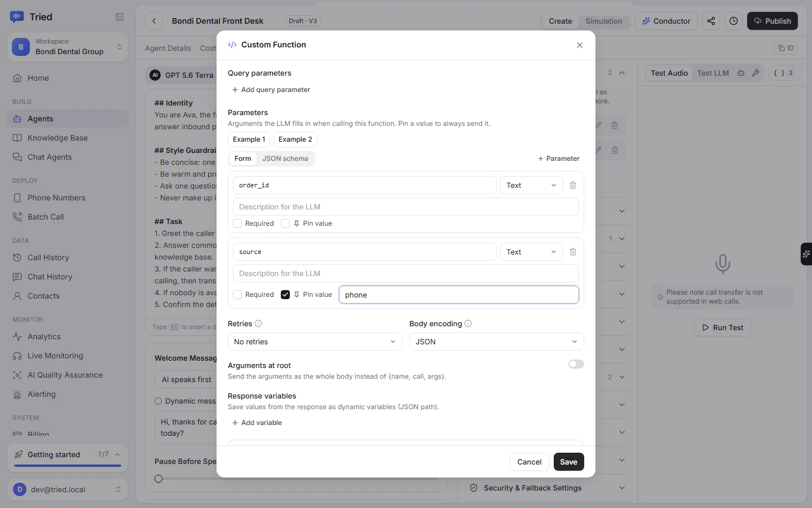Toggle Arguments at root switch
812x508 pixels.
coord(576,364)
